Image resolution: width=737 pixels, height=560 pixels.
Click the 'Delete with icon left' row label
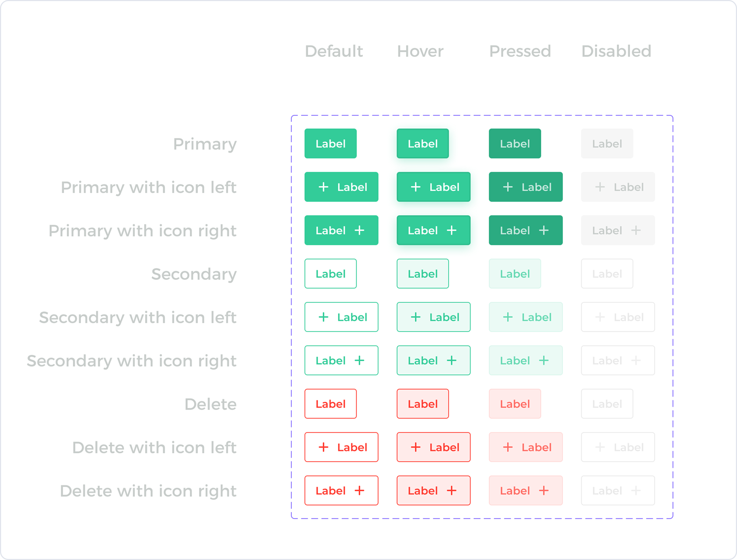154,448
